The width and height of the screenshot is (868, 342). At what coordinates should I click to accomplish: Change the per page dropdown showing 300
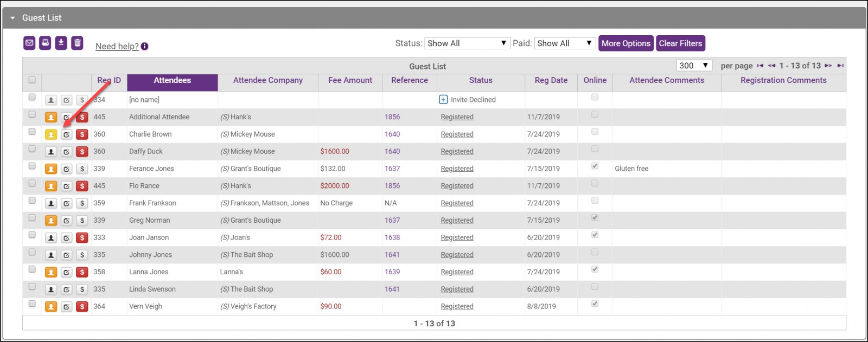(x=694, y=66)
